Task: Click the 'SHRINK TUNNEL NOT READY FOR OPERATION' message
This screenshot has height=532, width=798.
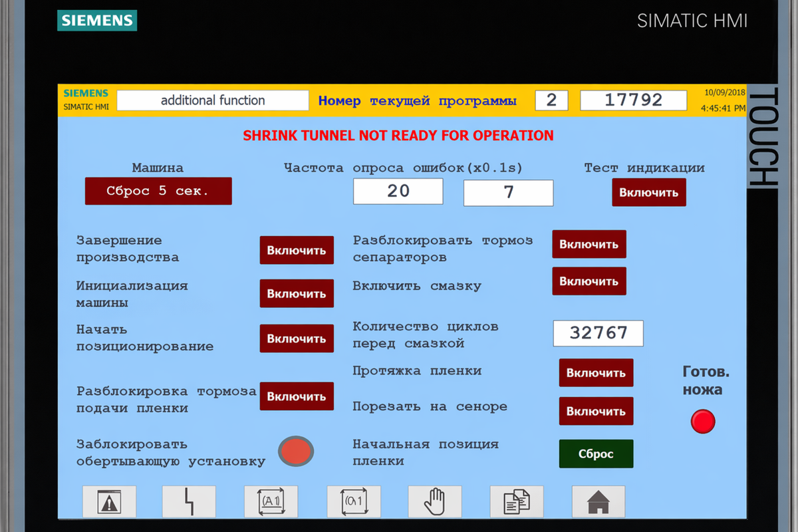Action: [398, 136]
